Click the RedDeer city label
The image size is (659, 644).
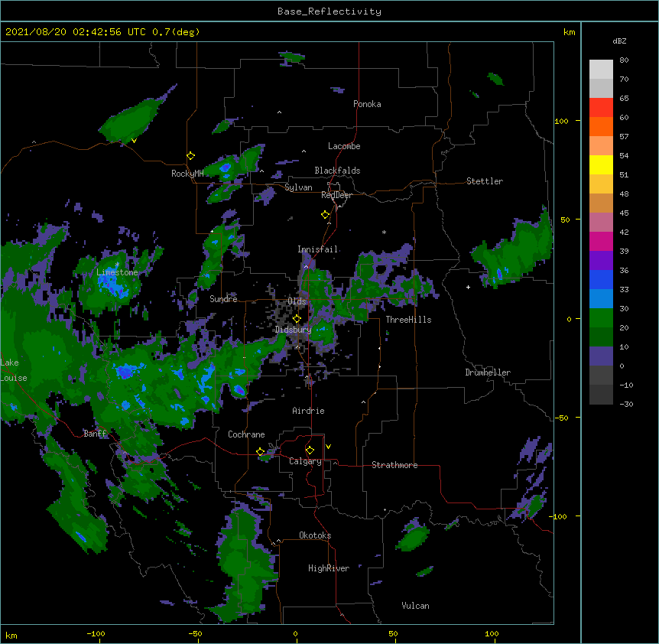(x=336, y=195)
